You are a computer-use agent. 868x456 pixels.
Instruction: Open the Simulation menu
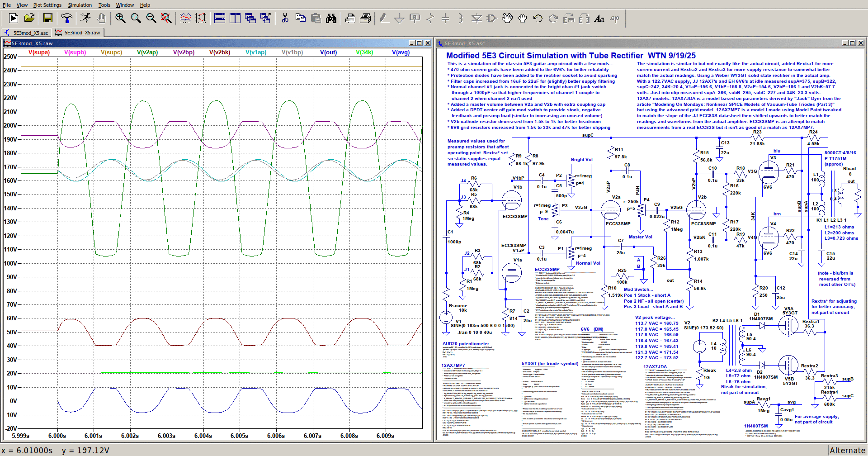tap(80, 5)
